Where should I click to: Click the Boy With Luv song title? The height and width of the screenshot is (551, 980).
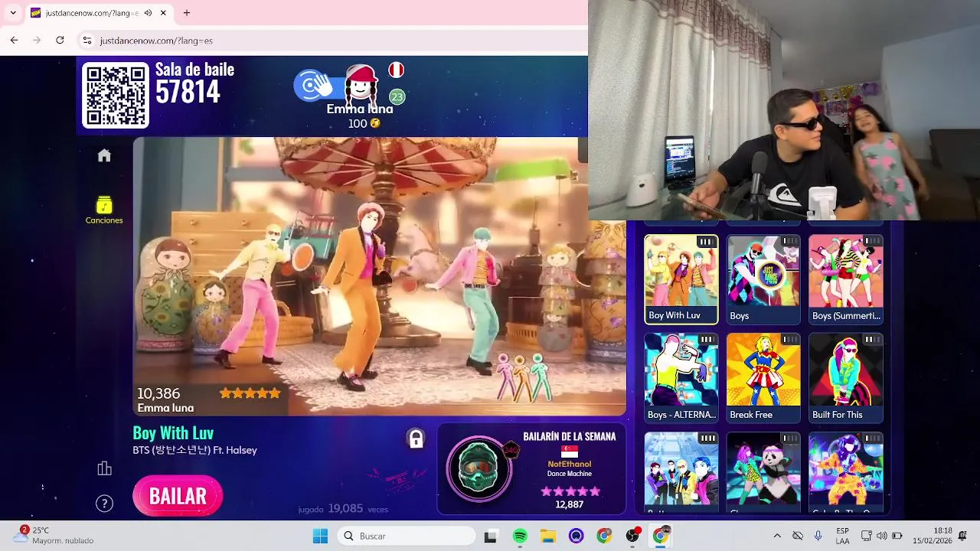coord(173,433)
